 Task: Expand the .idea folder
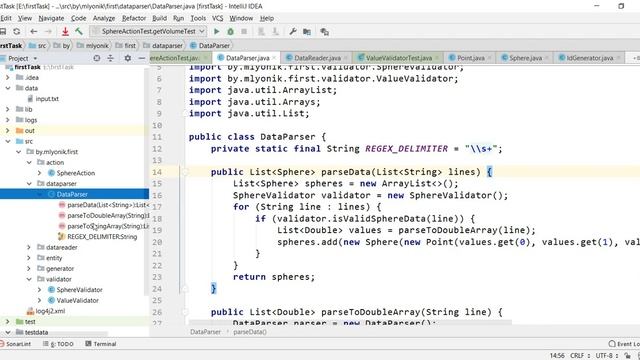[x=7, y=78]
